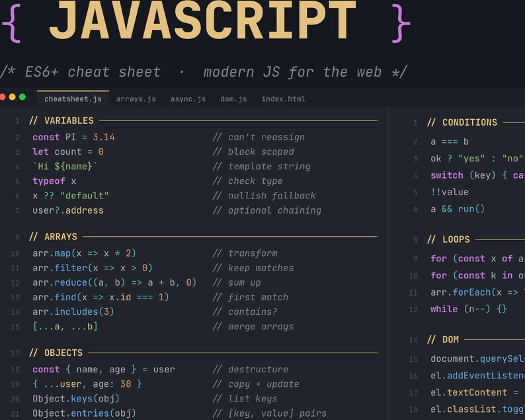Image resolution: width=525 pixels, height=420 pixels.
Task: Click the 'arr.forEach(x =>' line
Action: 478,292
